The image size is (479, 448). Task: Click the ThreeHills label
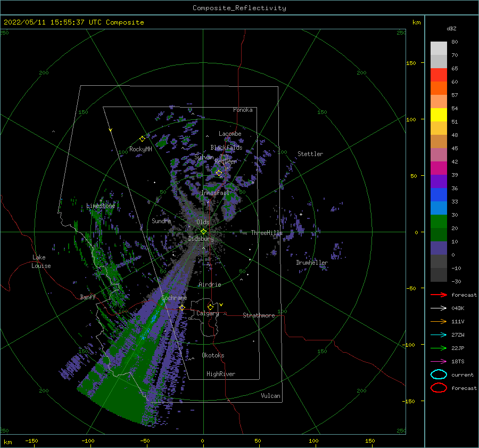tap(267, 233)
